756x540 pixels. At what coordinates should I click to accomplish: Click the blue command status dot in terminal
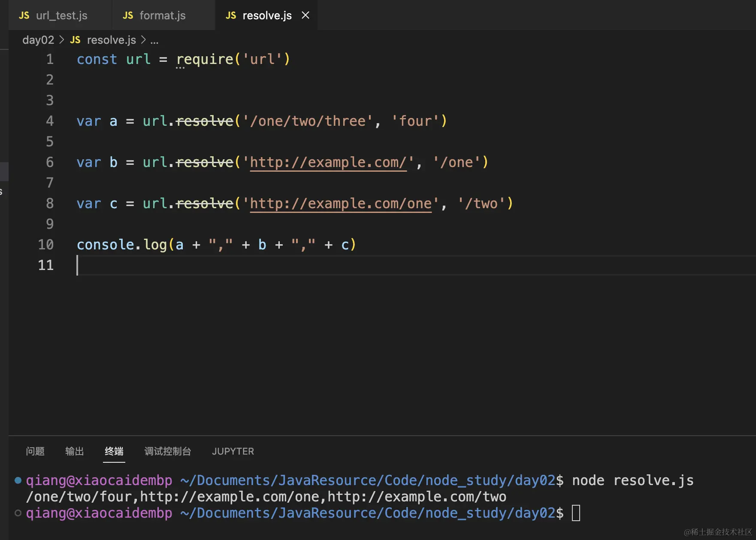tap(18, 480)
